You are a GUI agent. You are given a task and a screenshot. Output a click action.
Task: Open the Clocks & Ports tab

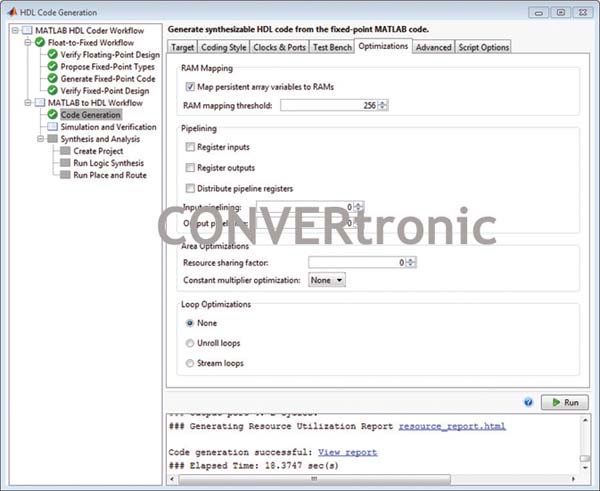[x=279, y=47]
